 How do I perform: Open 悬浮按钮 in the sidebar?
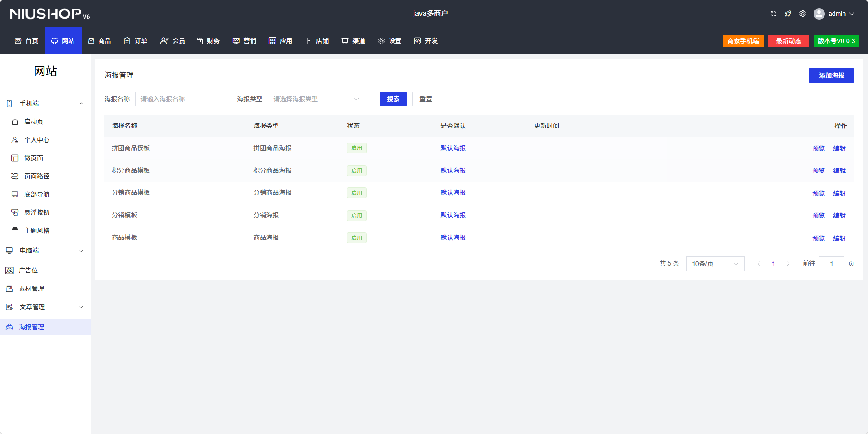[37, 212]
